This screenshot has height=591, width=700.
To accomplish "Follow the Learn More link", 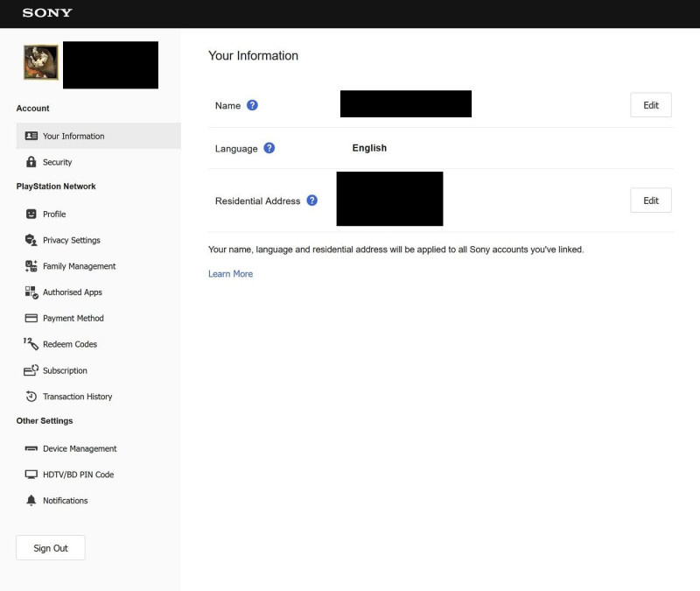I will pos(230,274).
